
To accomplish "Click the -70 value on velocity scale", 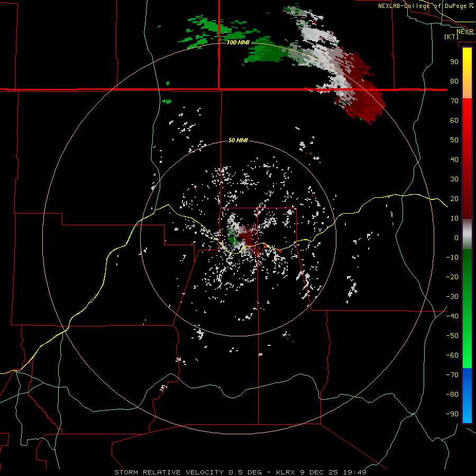I will [452, 375].
